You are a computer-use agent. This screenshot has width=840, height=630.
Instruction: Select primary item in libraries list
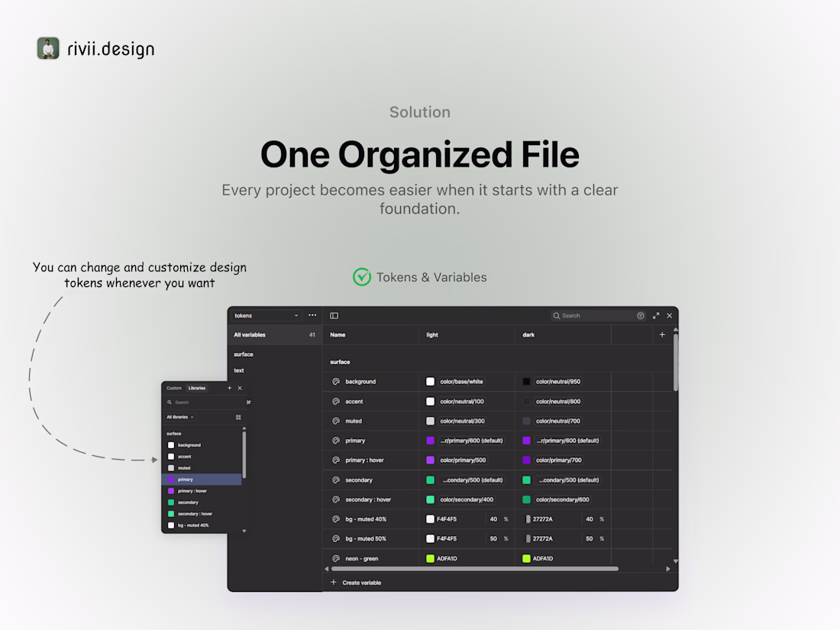point(202,480)
